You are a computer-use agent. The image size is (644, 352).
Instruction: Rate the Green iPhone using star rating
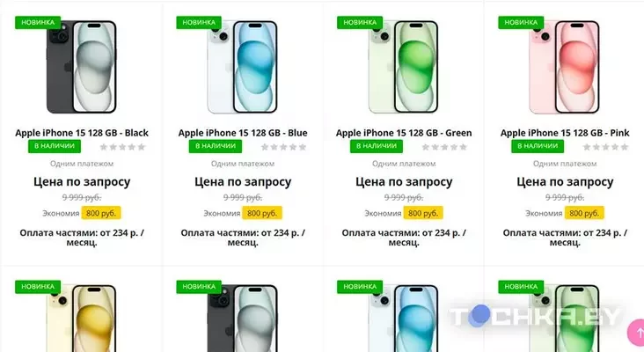(444, 147)
